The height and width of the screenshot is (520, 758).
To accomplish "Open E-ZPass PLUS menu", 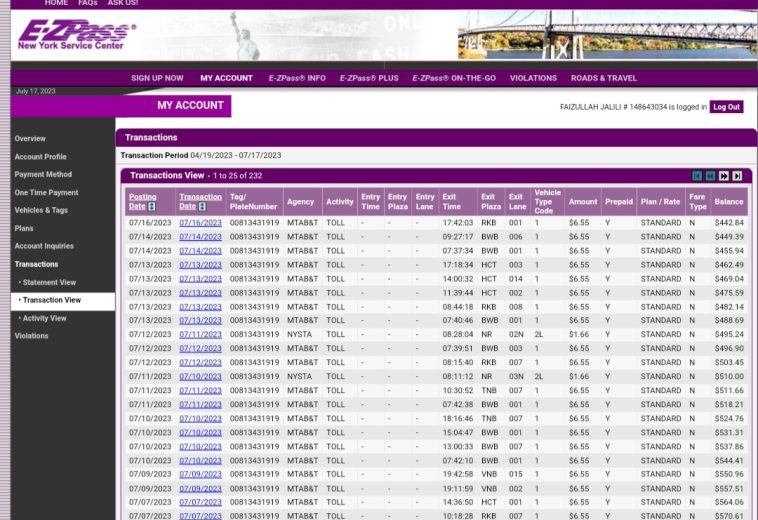I will coord(369,78).
